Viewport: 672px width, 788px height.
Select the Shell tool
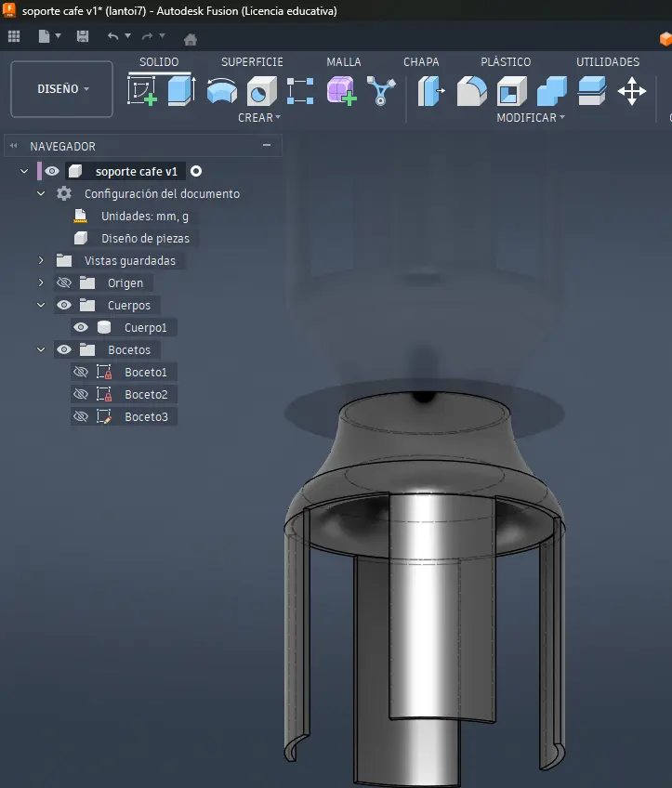click(511, 91)
